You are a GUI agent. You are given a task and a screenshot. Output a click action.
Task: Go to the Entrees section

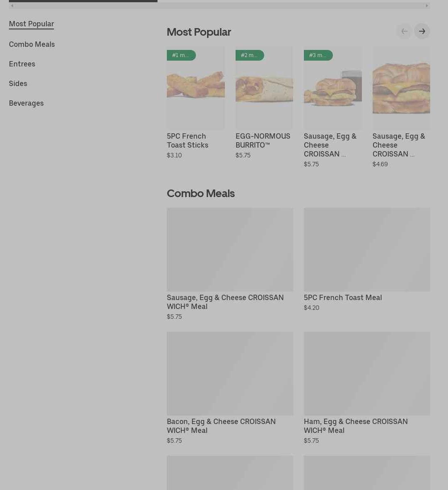click(x=22, y=64)
